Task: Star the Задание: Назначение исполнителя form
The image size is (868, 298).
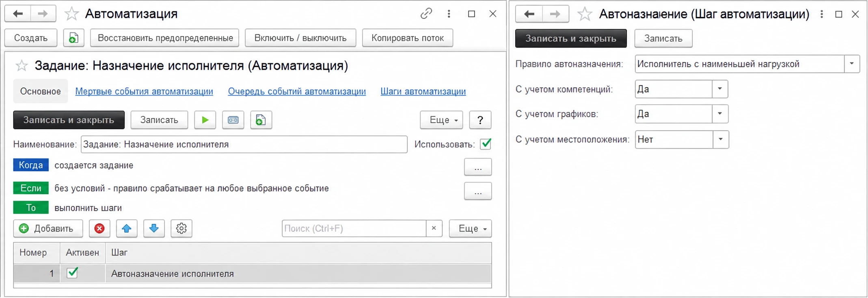Action: [x=21, y=66]
